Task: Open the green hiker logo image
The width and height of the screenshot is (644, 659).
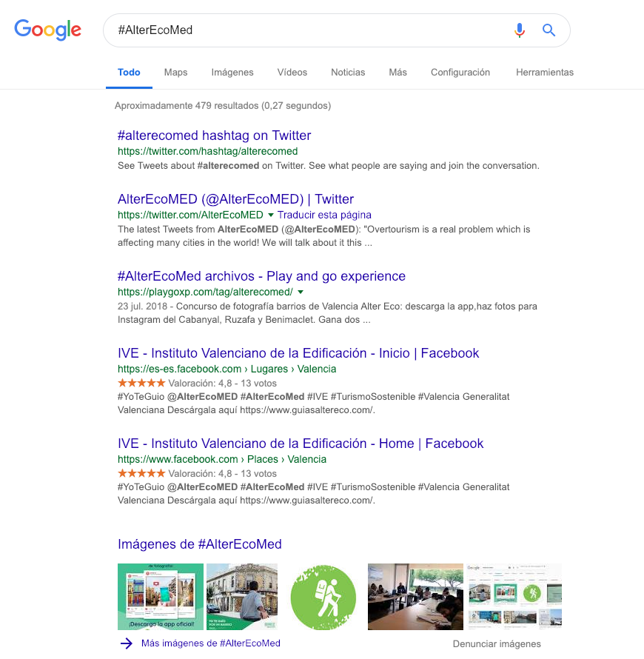Action: tap(323, 597)
